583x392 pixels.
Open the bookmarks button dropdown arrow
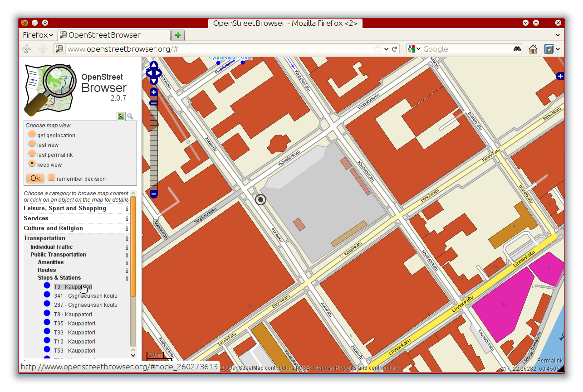click(x=558, y=49)
